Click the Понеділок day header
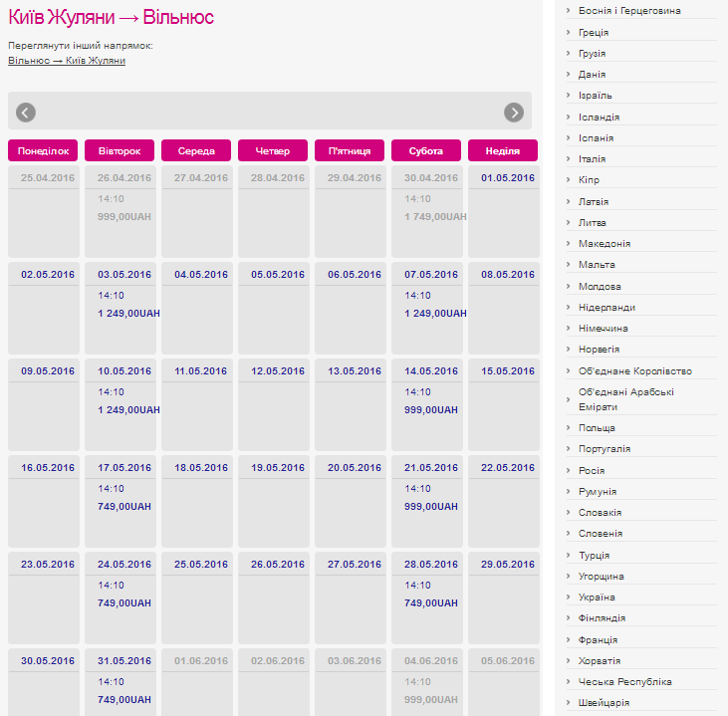The height and width of the screenshot is (716, 728). [43, 150]
